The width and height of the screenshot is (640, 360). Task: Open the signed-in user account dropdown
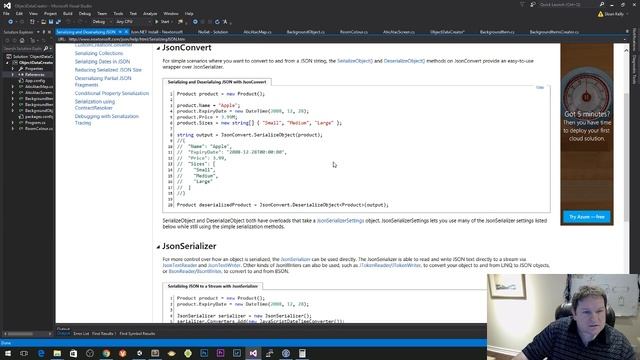click(x=613, y=14)
